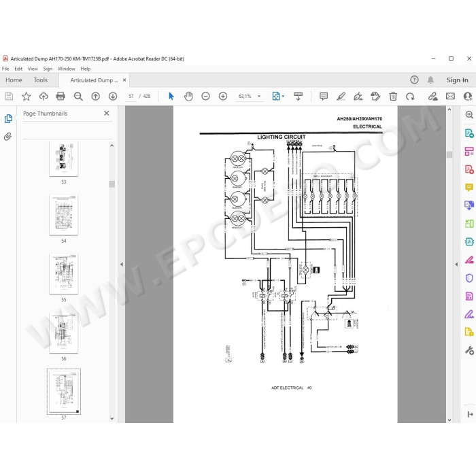Switch to the Tools tab
476x476 pixels.
point(41,80)
